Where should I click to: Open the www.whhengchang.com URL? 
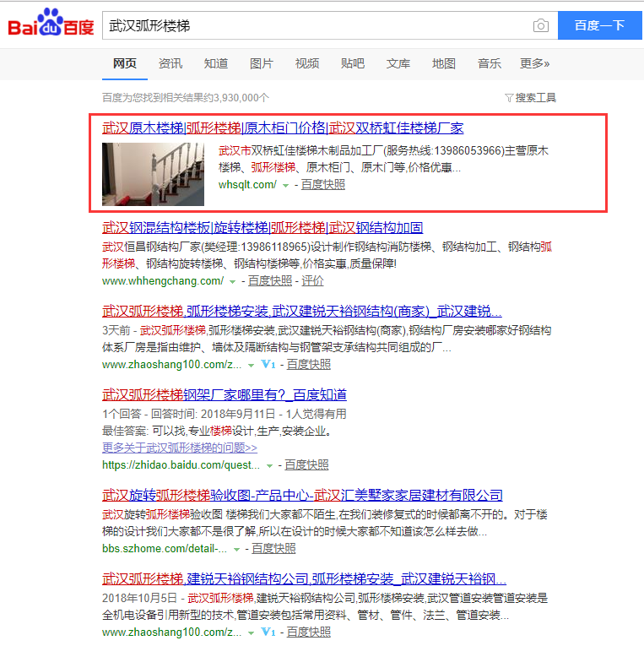[x=163, y=281]
